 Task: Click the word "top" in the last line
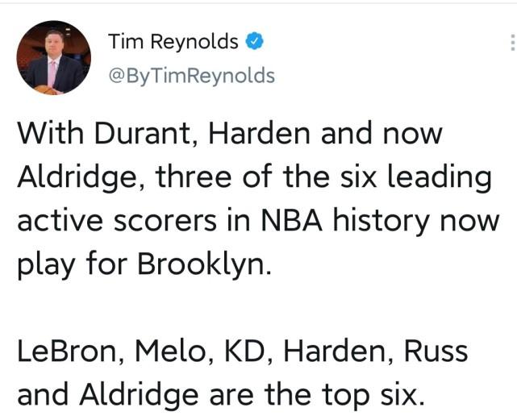point(354,395)
